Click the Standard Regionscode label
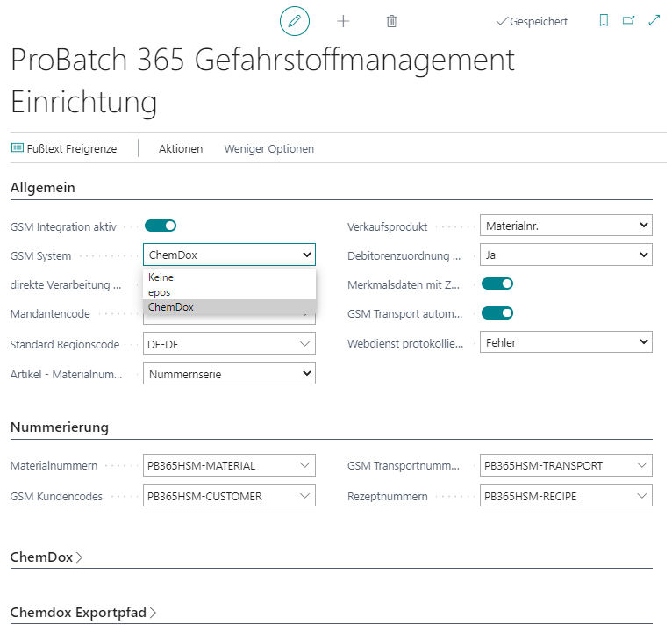672x632 pixels. [x=65, y=344]
